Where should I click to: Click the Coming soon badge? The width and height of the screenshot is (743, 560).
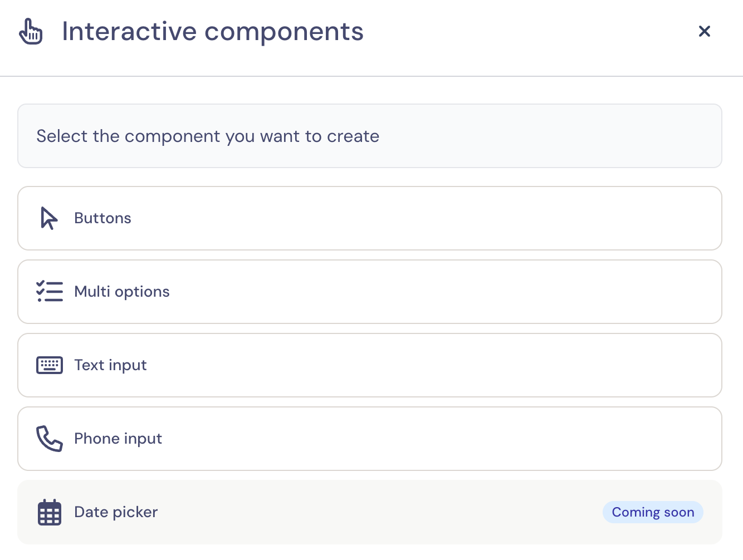click(x=653, y=512)
